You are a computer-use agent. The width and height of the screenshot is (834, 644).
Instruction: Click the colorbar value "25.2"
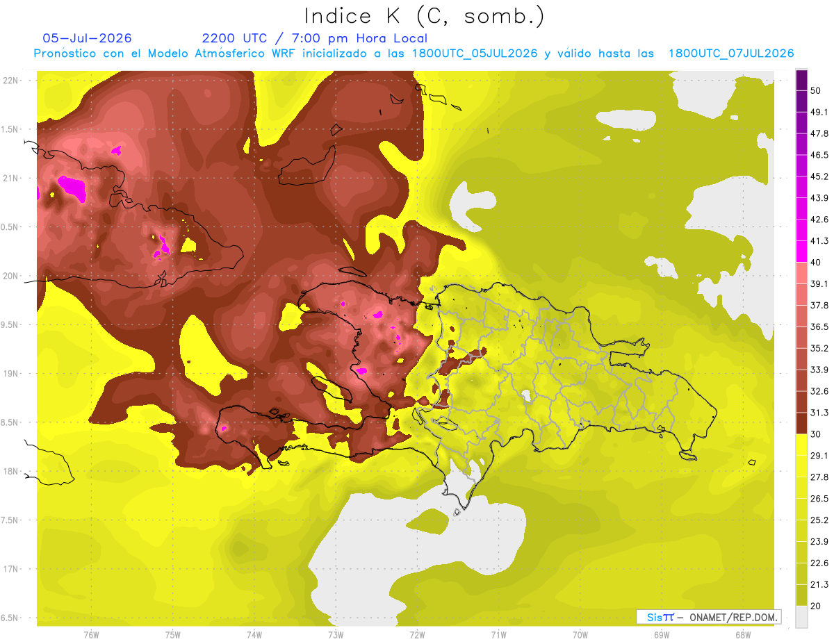(819, 520)
